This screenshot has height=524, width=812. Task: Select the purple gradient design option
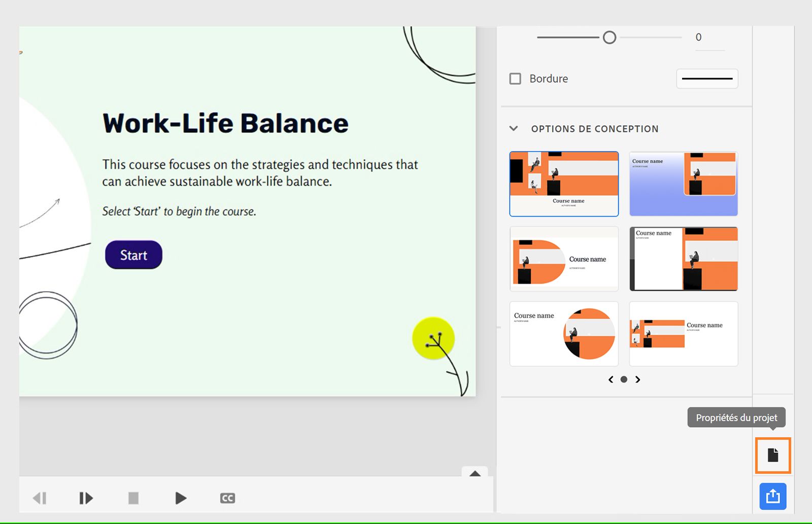tap(684, 184)
